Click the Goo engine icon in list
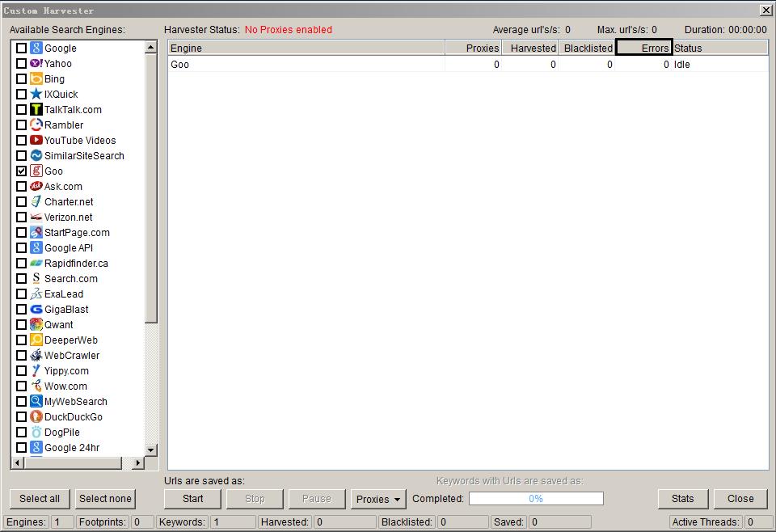Screen dimensions: 776x532 click(36, 171)
